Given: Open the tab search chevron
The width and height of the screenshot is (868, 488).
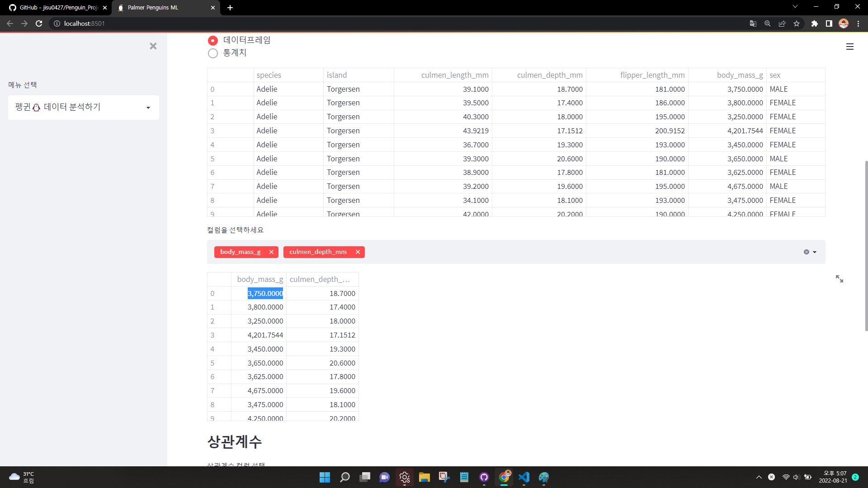Looking at the screenshot, I should (x=795, y=7).
